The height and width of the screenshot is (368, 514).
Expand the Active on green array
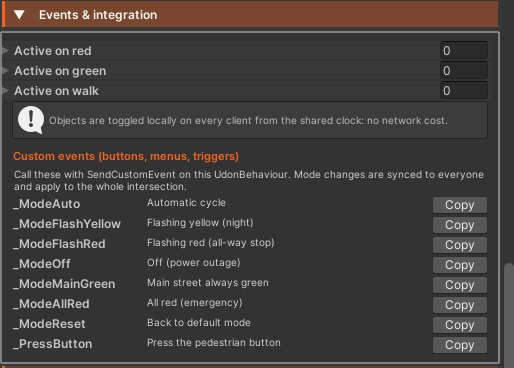pyautogui.click(x=5, y=71)
